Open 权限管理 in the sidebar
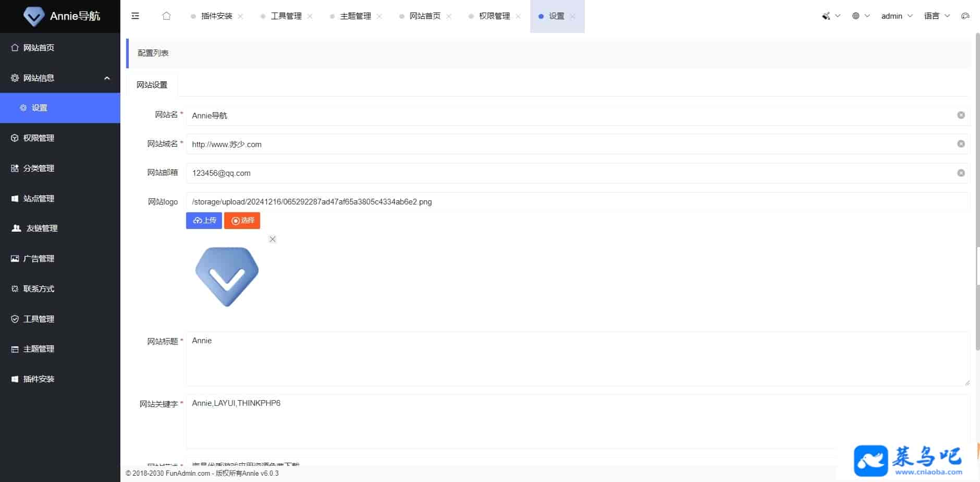Screen dimensions: 980x482 [39, 138]
